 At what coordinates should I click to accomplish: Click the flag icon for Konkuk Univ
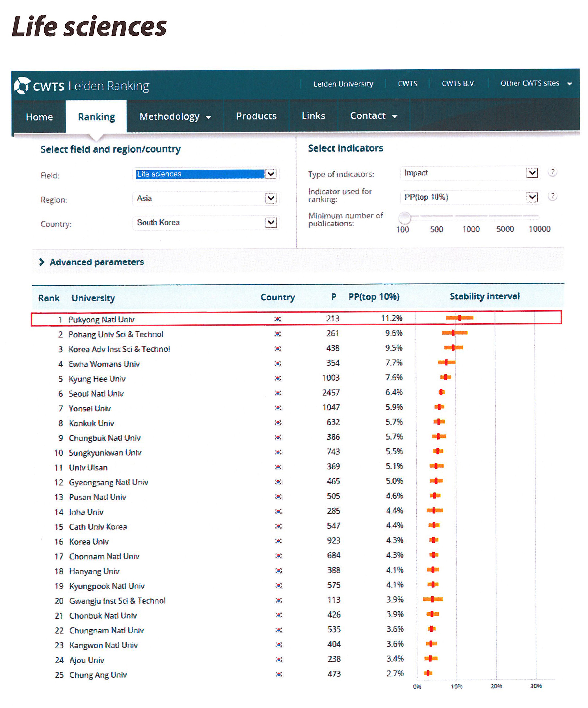278,423
